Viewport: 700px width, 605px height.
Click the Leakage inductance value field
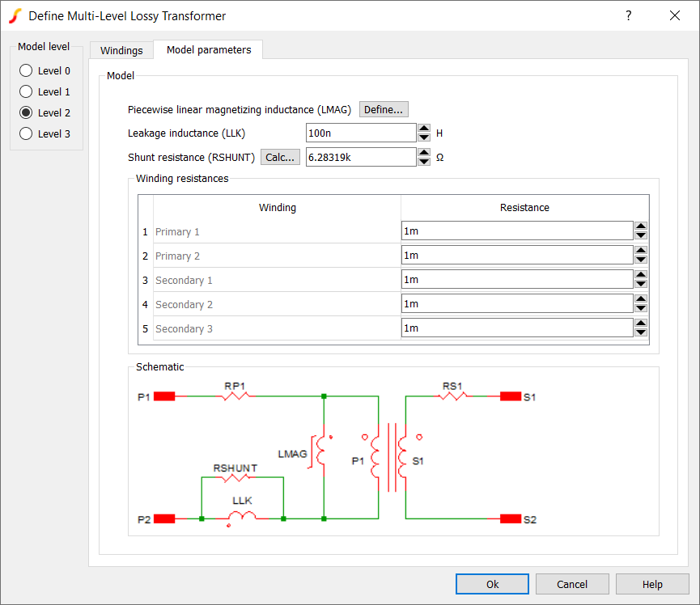360,133
